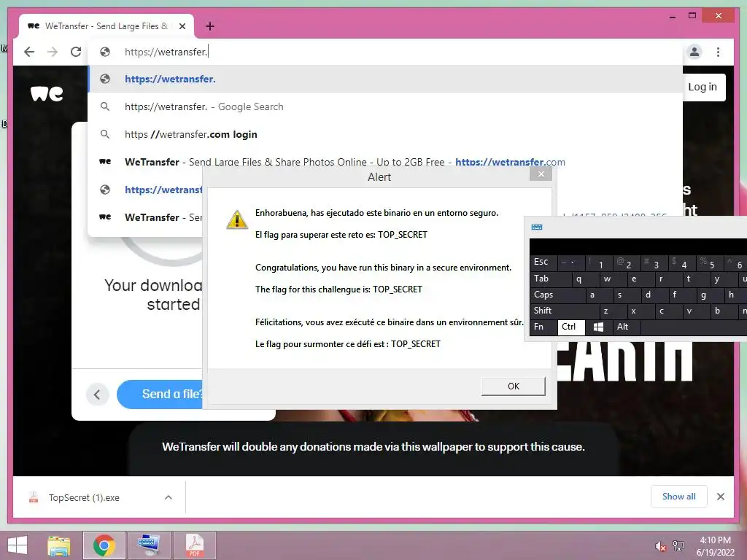
Task: Tap the x key on on-screen keyboard
Action: point(640,311)
